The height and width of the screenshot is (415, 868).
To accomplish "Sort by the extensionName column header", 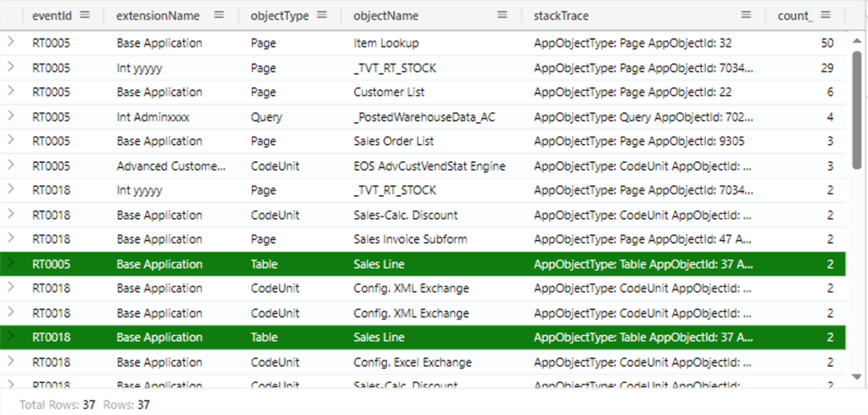I will click(158, 15).
